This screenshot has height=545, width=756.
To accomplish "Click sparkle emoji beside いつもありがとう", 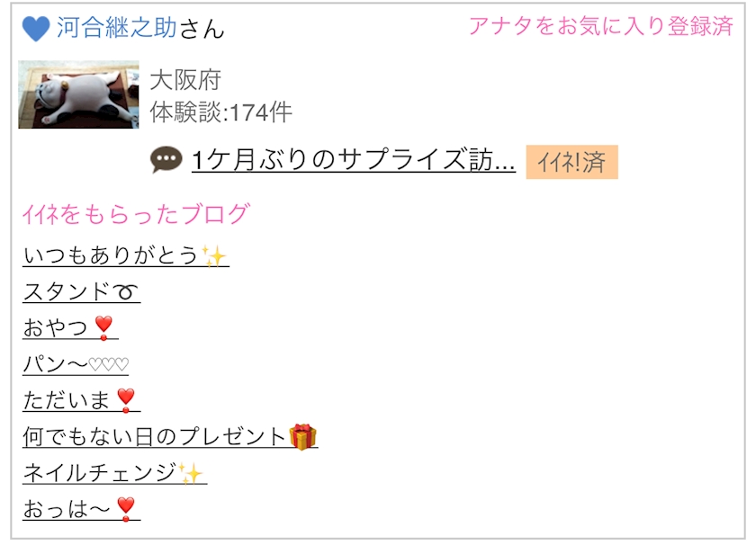I will click(213, 255).
